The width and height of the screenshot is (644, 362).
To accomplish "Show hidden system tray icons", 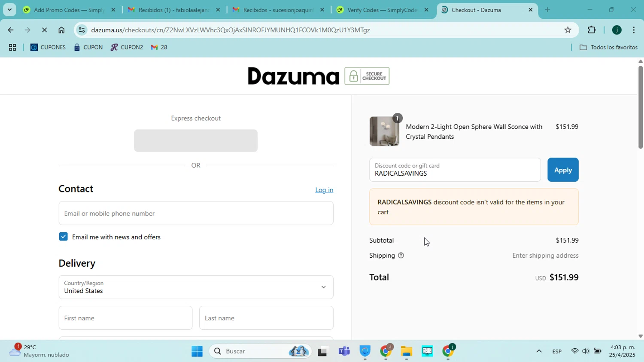I will pyautogui.click(x=539, y=351).
